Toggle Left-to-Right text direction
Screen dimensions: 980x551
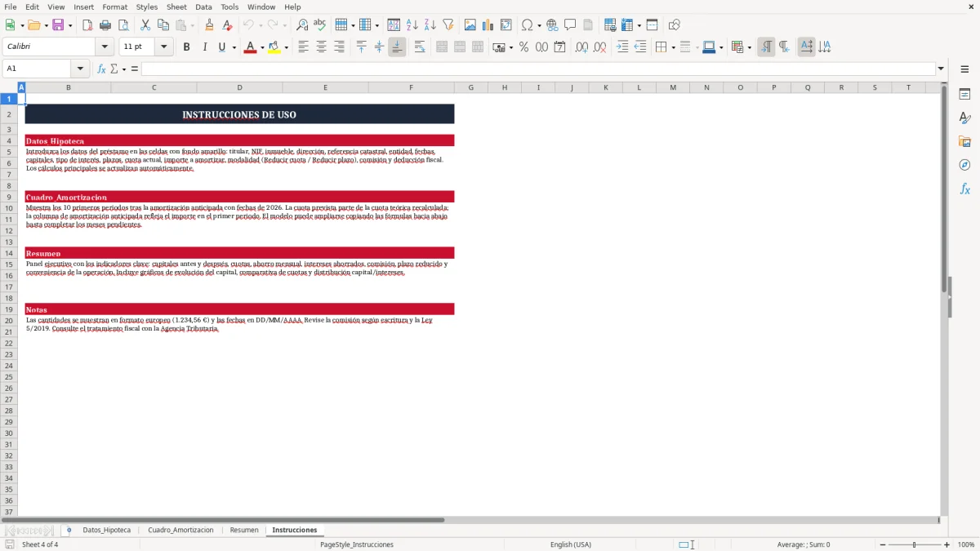point(766,47)
